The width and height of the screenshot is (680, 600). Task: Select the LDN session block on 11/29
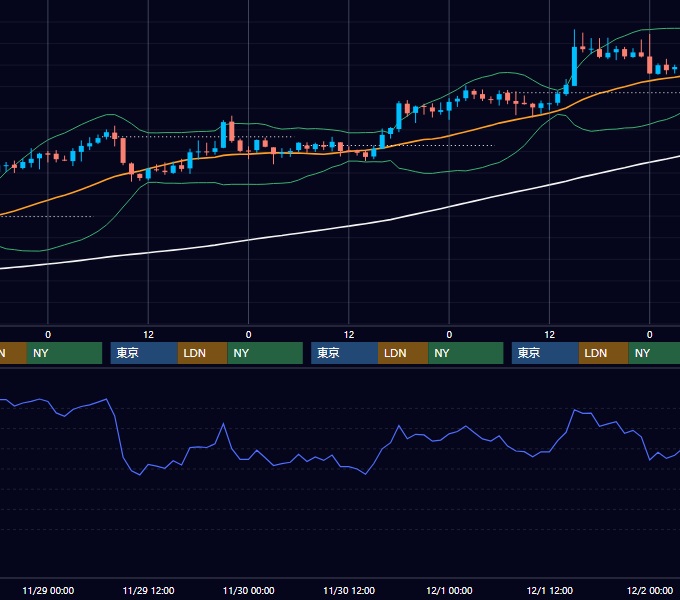click(x=203, y=353)
